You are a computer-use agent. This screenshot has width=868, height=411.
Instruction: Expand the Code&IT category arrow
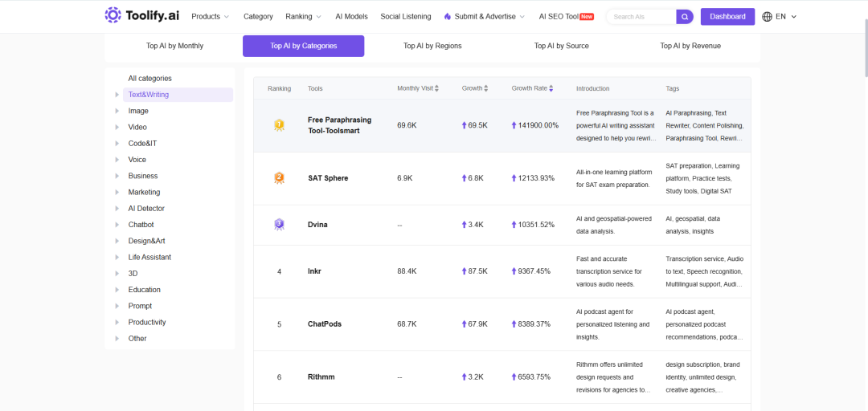coord(117,143)
